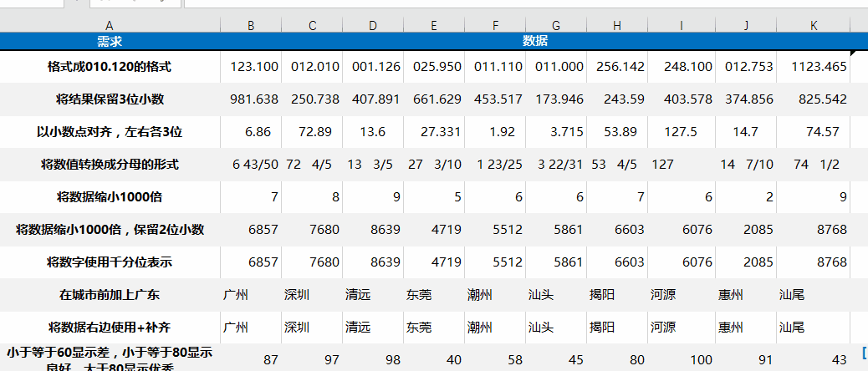
Task: Click the fraction cell 74 1/2
Action: pyautogui.click(x=813, y=165)
